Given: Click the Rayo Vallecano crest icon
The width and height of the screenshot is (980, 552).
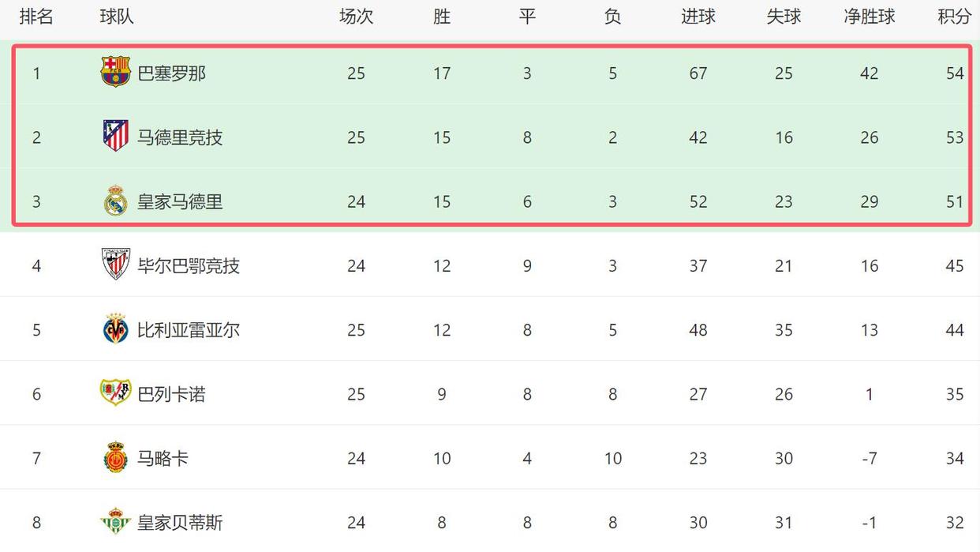Looking at the screenshot, I should [x=116, y=393].
